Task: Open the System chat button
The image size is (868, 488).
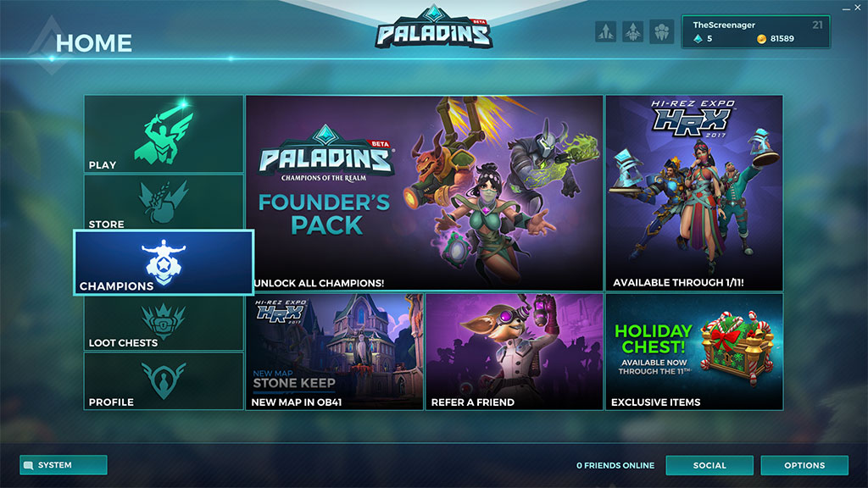Action: click(63, 465)
